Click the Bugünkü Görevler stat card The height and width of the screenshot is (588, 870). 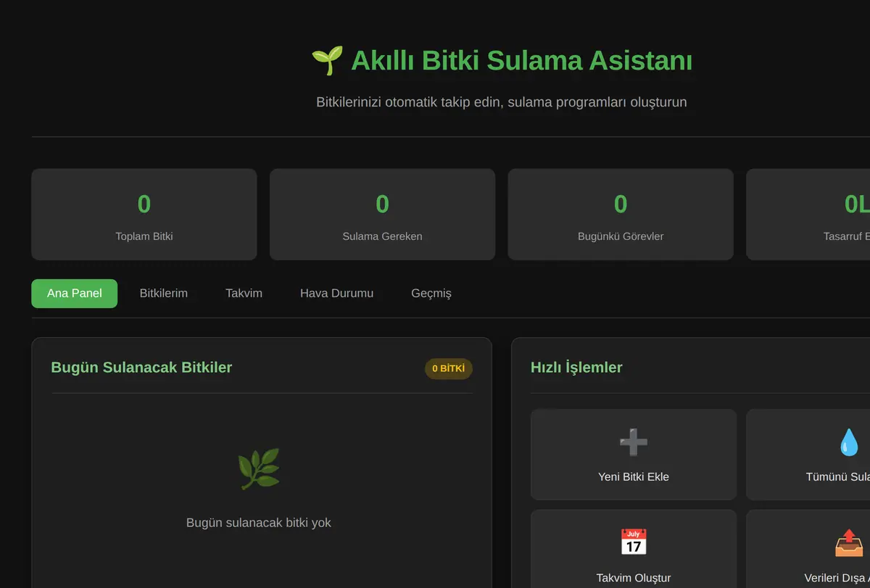621,215
